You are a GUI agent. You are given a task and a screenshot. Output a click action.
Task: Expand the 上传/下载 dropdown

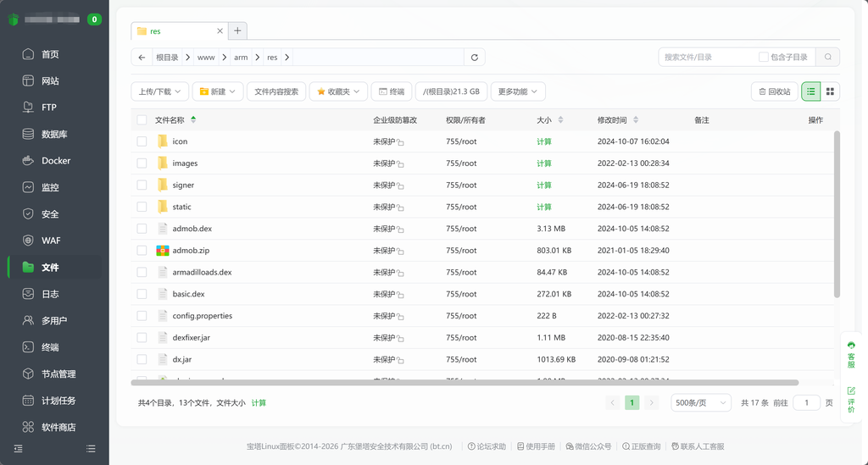point(159,91)
